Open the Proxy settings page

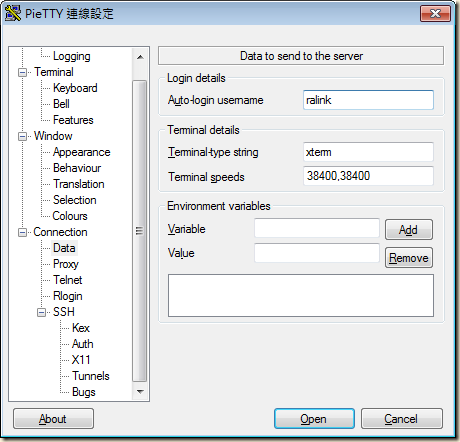tap(66, 264)
